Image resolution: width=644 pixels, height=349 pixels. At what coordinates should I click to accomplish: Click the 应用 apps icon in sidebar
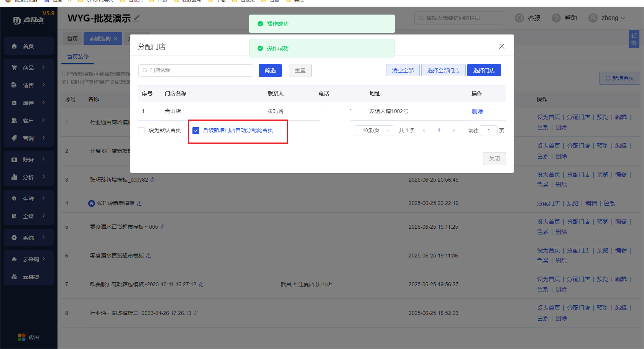[22, 337]
